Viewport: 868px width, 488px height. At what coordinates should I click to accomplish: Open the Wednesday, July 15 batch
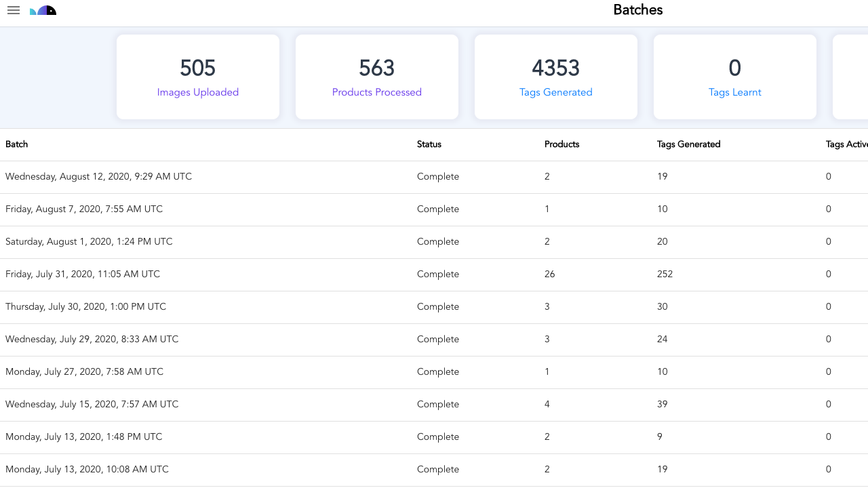(92, 405)
